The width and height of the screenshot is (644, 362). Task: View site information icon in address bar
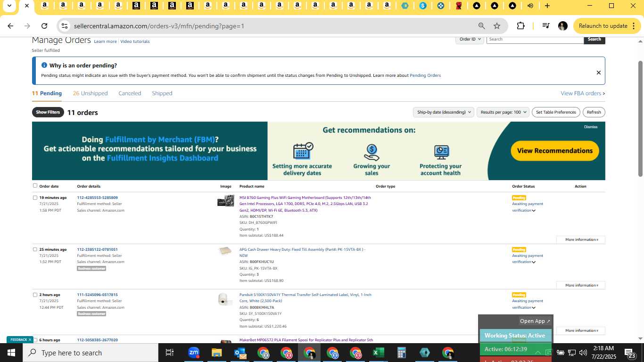tap(65, 26)
